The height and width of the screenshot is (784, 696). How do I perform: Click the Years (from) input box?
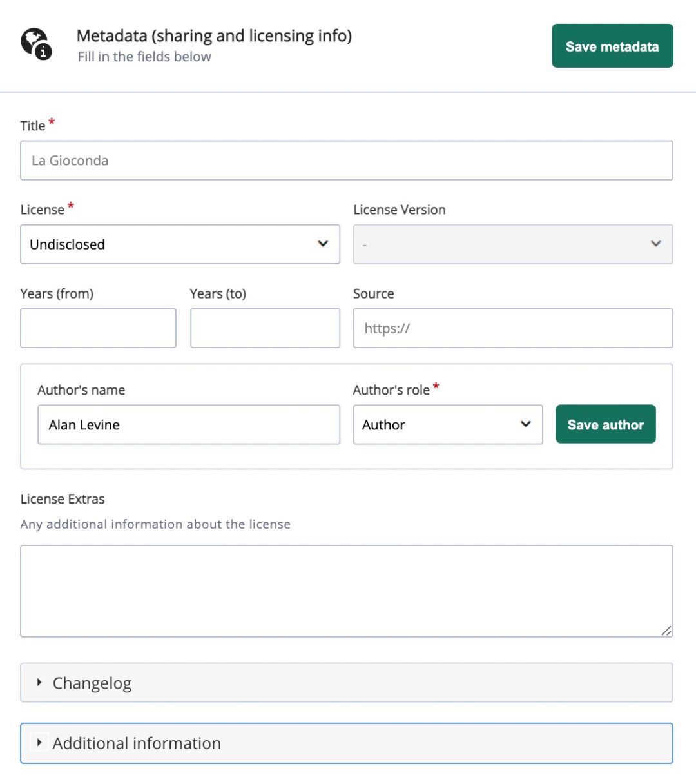(98, 328)
